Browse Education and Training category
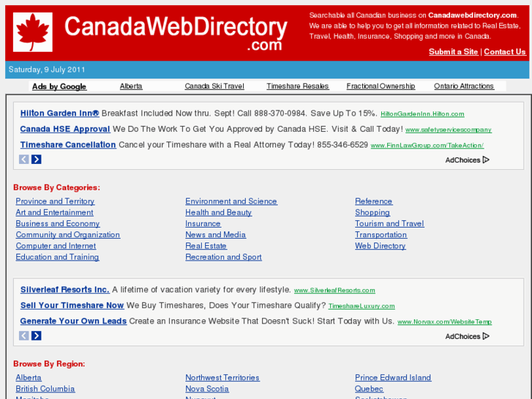This screenshot has width=532, height=399. (x=57, y=257)
